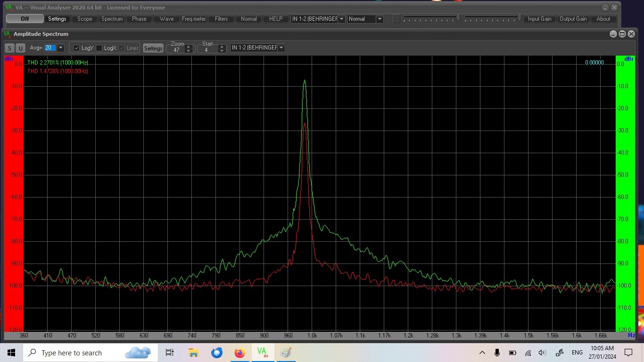
Task: Open the HELP menu
Action: pos(276,19)
